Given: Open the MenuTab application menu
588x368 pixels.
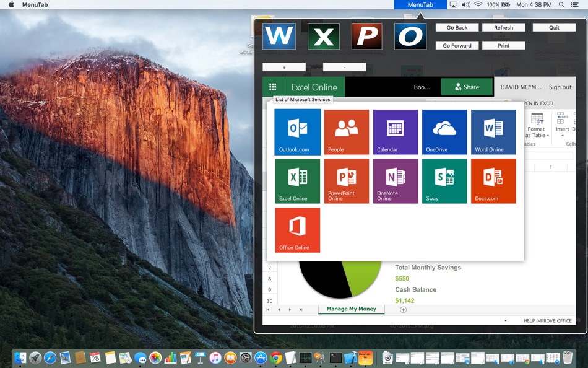Looking at the screenshot, I should (35, 4).
